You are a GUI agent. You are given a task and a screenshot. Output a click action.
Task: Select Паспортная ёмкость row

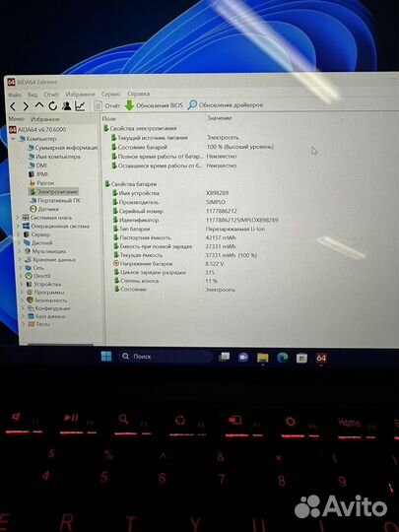(174, 237)
